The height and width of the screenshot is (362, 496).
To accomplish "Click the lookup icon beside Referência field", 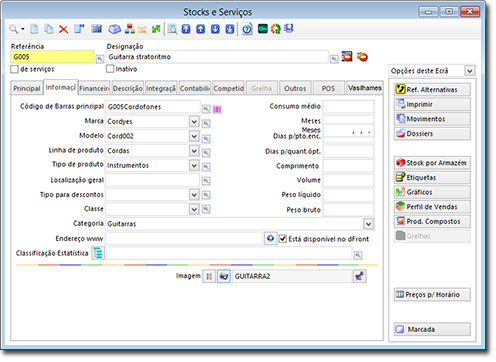I will pos(100,59).
